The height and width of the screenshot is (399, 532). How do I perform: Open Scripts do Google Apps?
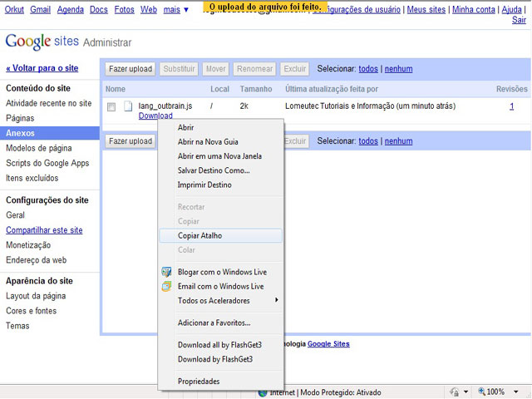47,163
